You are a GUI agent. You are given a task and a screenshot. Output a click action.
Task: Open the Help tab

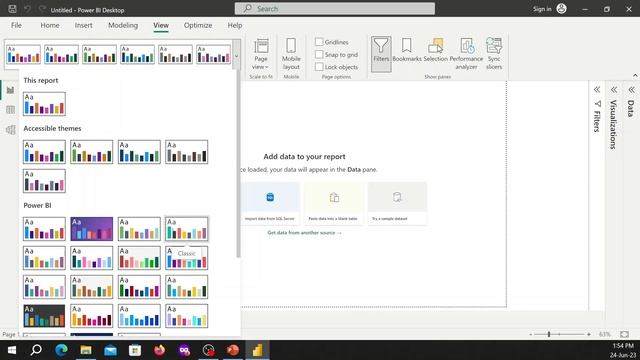coord(235,25)
